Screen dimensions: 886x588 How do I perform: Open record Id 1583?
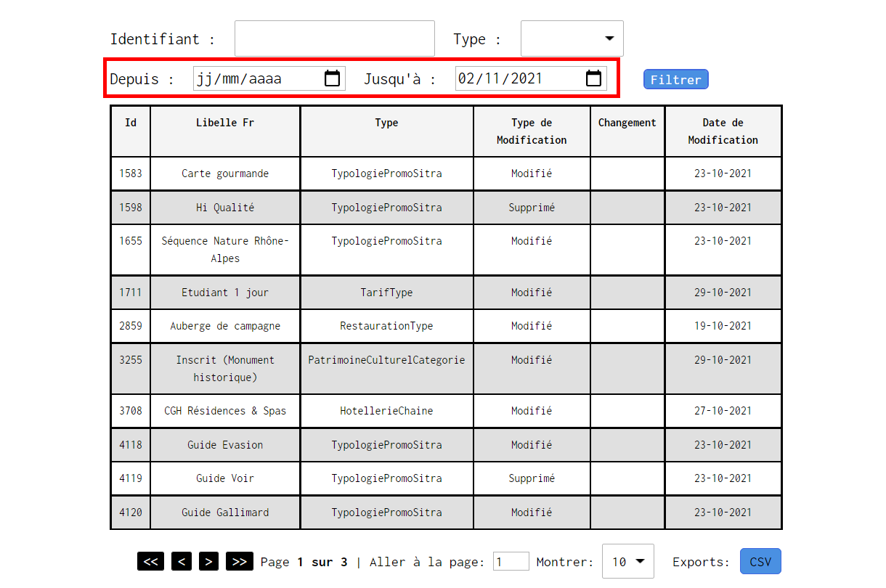point(131,173)
